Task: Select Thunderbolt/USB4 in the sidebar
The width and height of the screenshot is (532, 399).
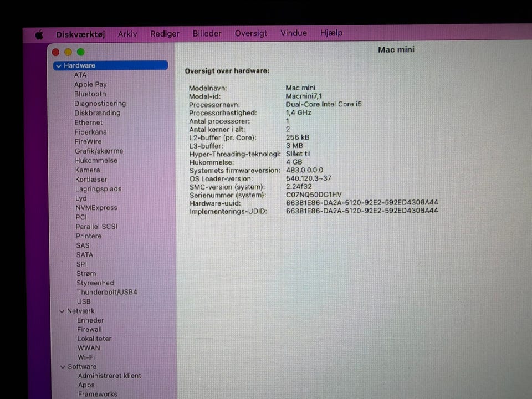Action: point(107,292)
